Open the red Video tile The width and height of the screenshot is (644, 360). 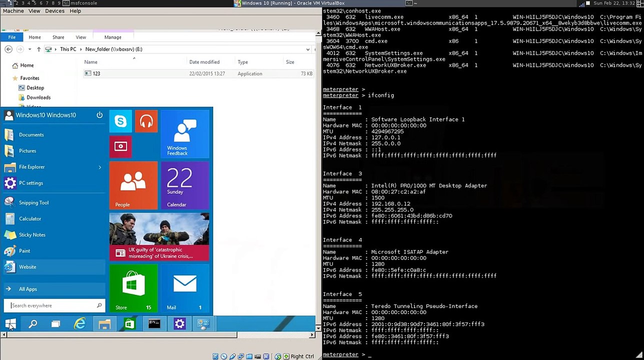[x=121, y=146]
